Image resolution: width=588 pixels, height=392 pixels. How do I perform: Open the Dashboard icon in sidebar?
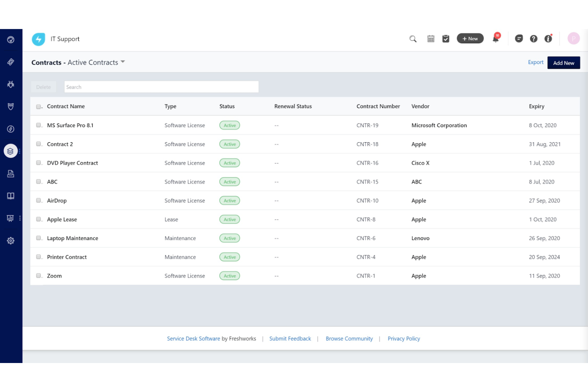tap(11, 40)
